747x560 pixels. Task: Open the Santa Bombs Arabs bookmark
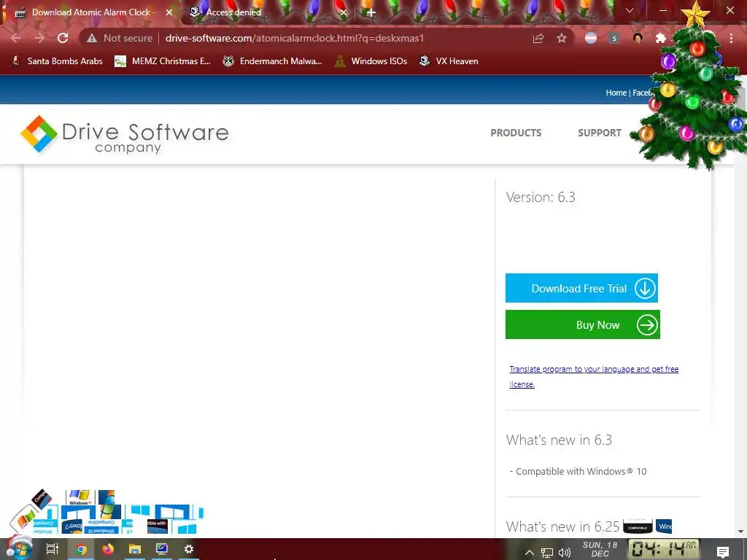[57, 61]
